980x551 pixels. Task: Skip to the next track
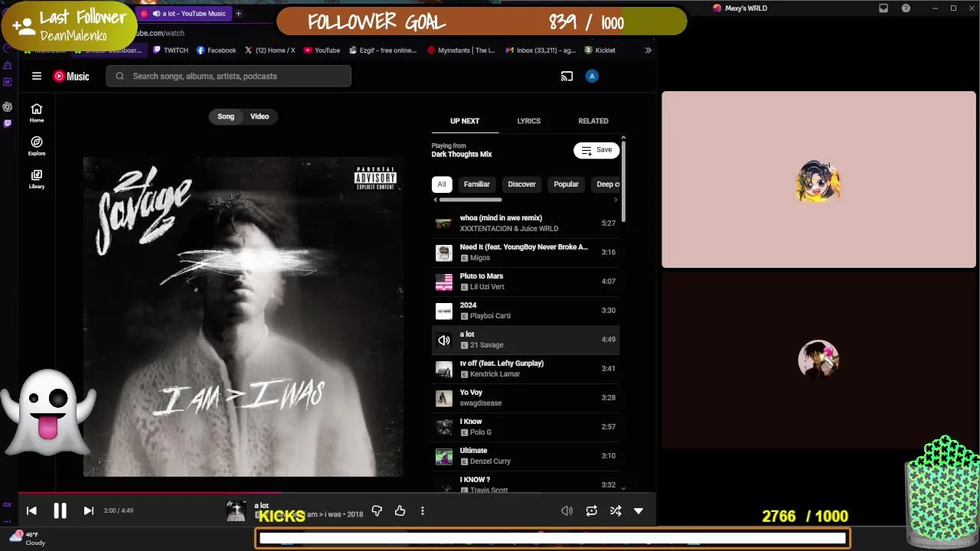(88, 510)
